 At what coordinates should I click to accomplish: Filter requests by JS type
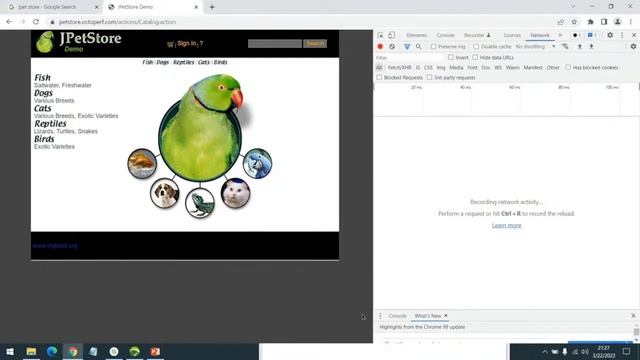click(418, 68)
